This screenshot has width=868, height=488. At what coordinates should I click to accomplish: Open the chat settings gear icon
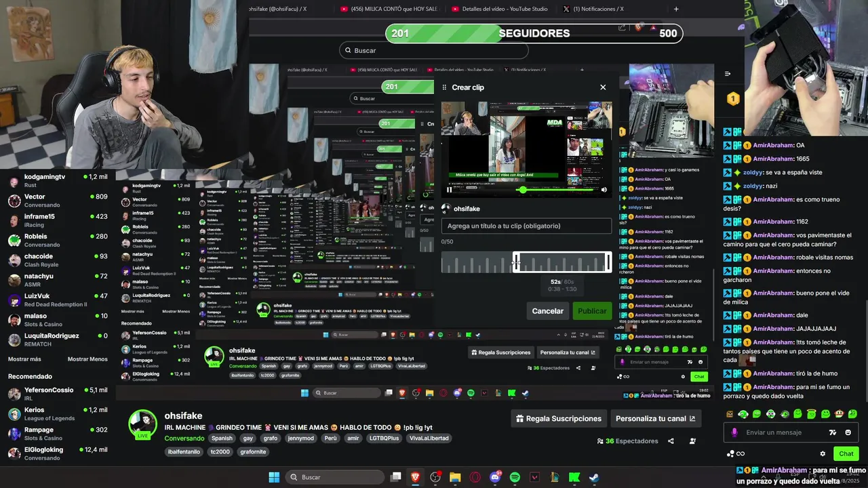pos(823,454)
